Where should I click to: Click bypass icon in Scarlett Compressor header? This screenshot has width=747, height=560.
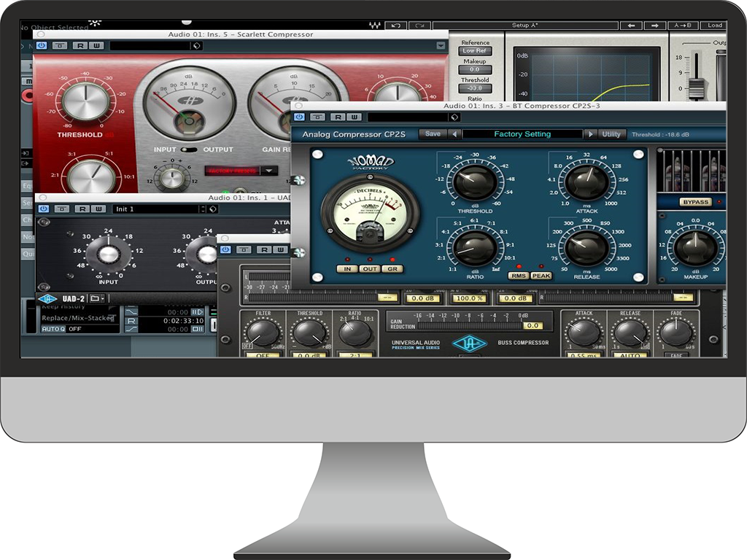coord(60,46)
